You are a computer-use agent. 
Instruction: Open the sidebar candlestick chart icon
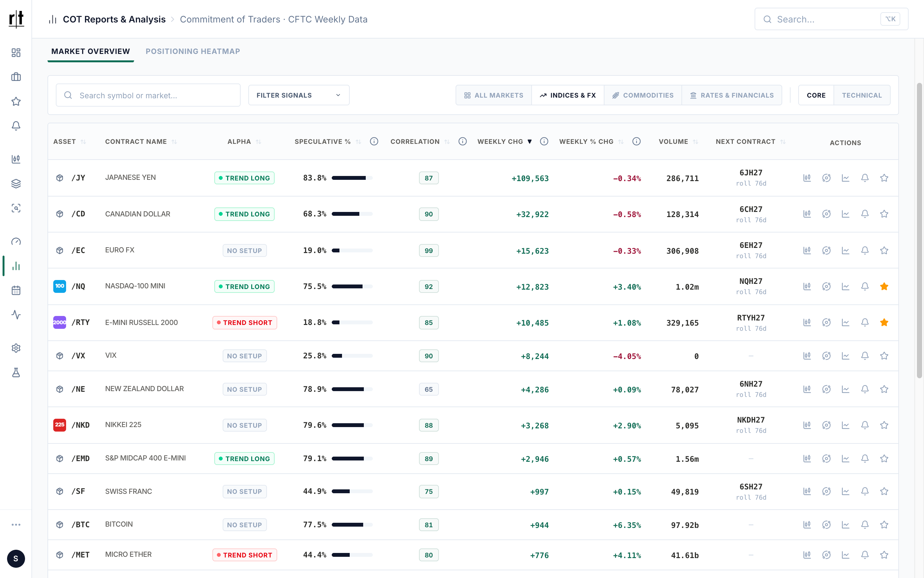16,159
